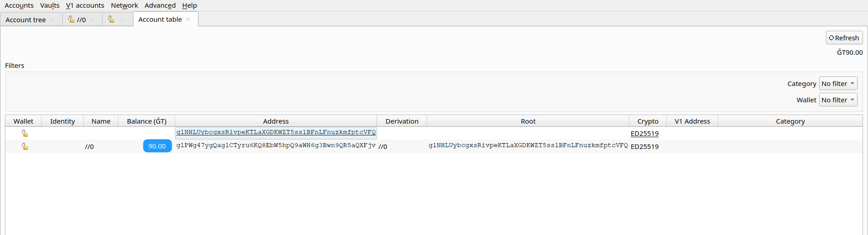
Task: Open the V1 accounts menu
Action: 85,5
